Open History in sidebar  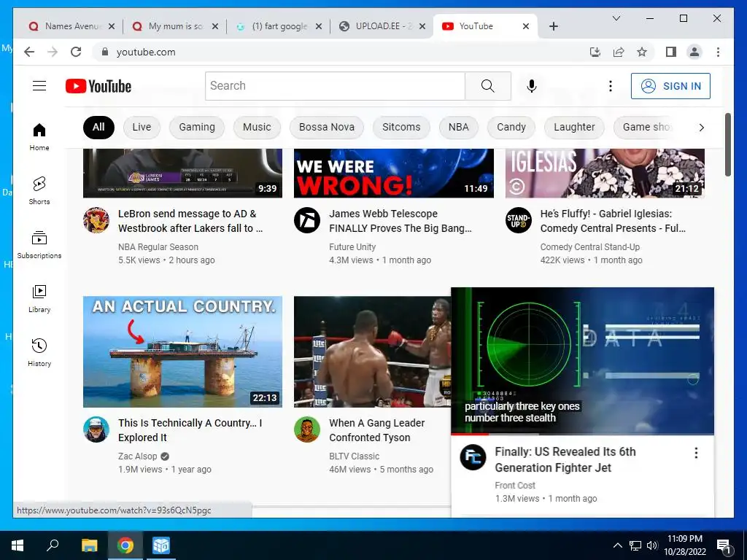(x=39, y=352)
